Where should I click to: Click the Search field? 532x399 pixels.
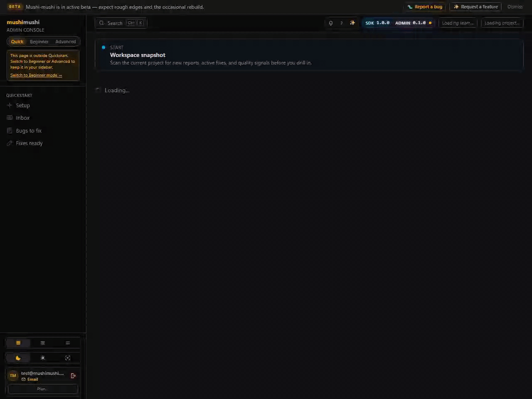pyautogui.click(x=121, y=23)
